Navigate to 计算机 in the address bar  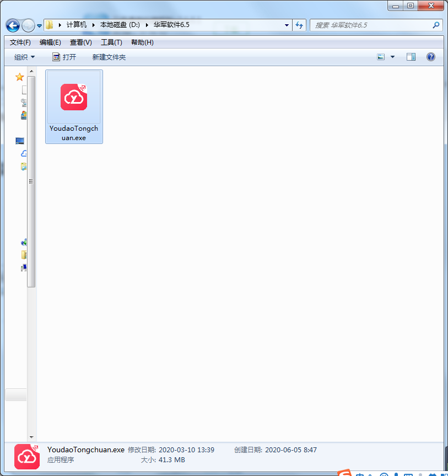77,25
